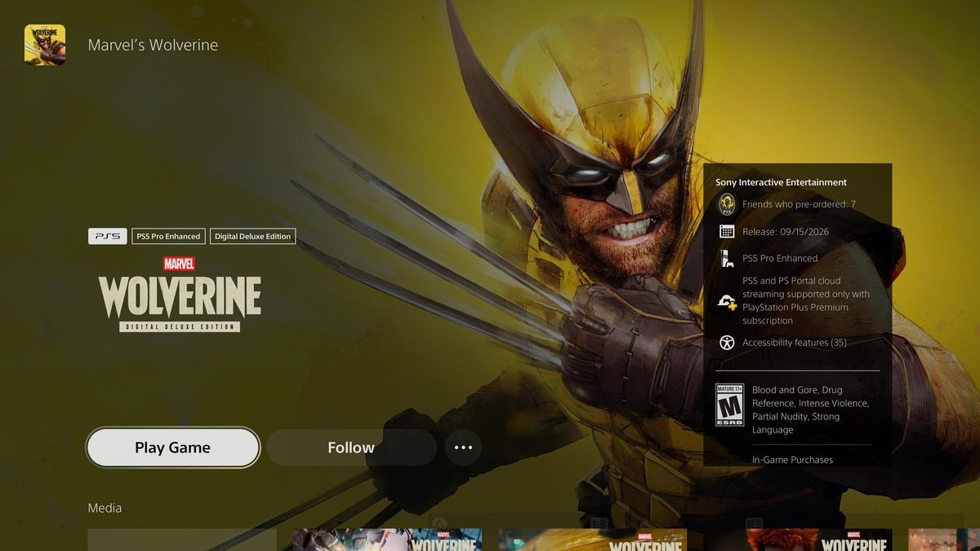
Task: Click the Marvel Wolverine Digital Deluxe logo
Action: click(x=180, y=294)
